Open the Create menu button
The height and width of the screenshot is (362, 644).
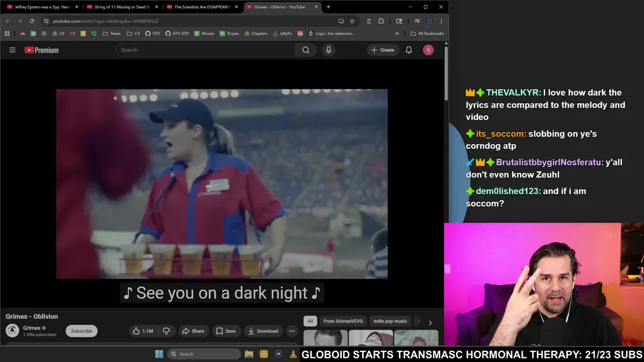pyautogui.click(x=383, y=50)
